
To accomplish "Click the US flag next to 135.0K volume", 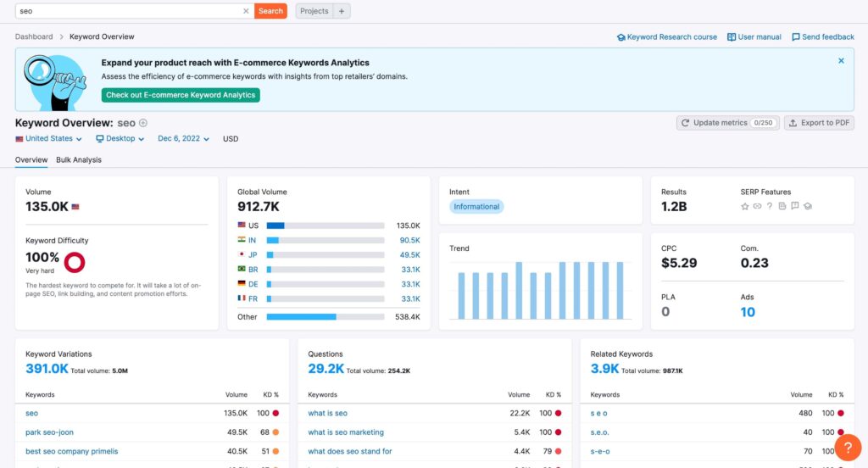I will [75, 207].
